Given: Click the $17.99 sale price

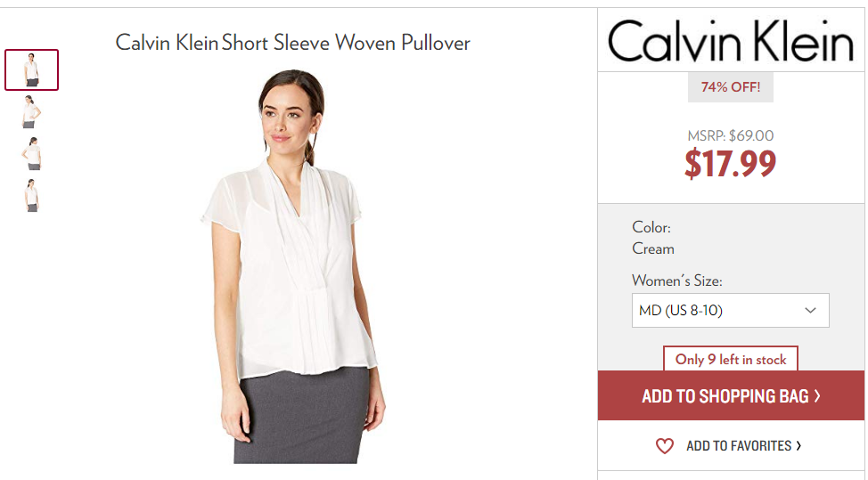Looking at the screenshot, I should pyautogui.click(x=730, y=164).
